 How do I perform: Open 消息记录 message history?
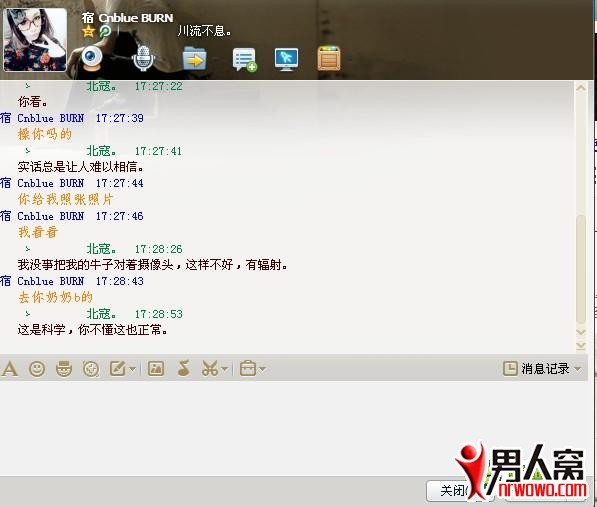click(x=542, y=368)
